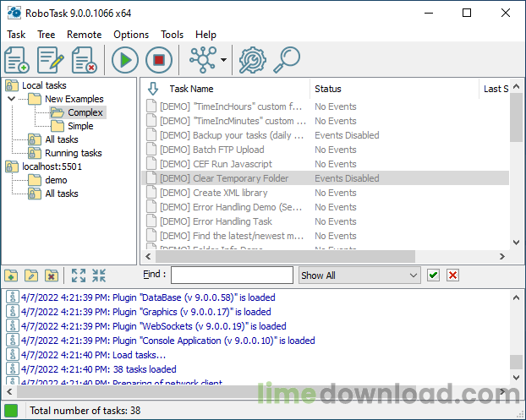
Task: Click the collapse all tree icon
Action: point(99,275)
